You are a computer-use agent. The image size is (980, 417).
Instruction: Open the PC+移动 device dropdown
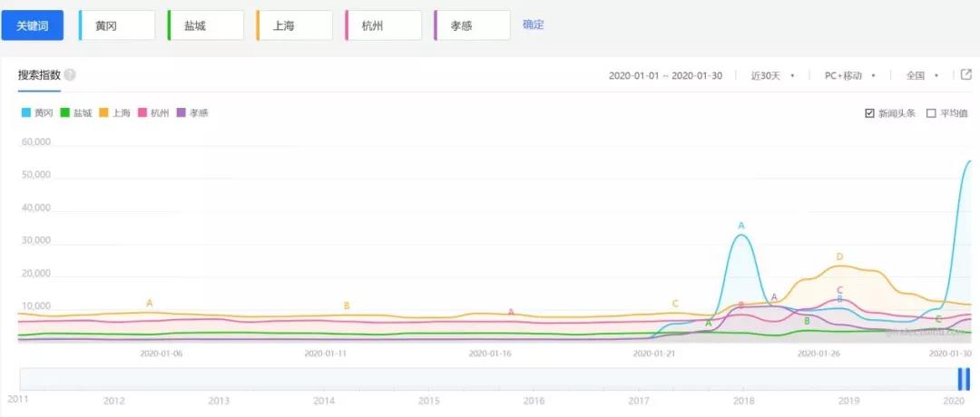(x=849, y=75)
